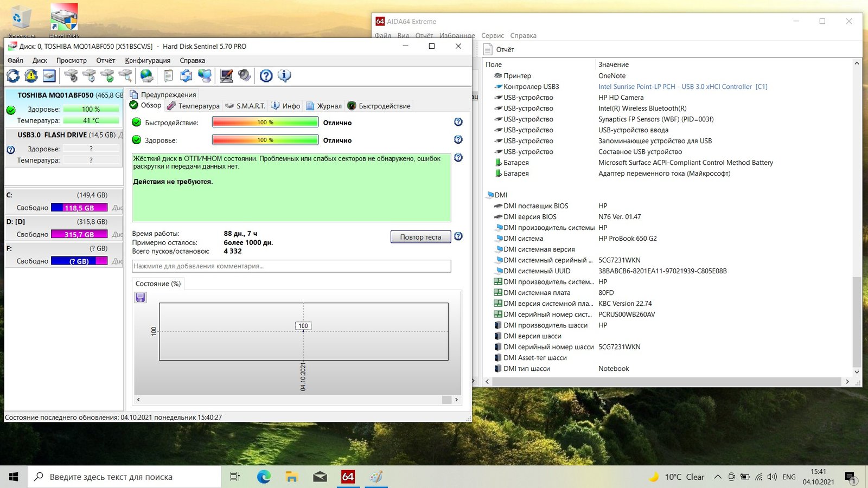Click the question-mark help icon in toolbar
868x488 pixels.
266,76
